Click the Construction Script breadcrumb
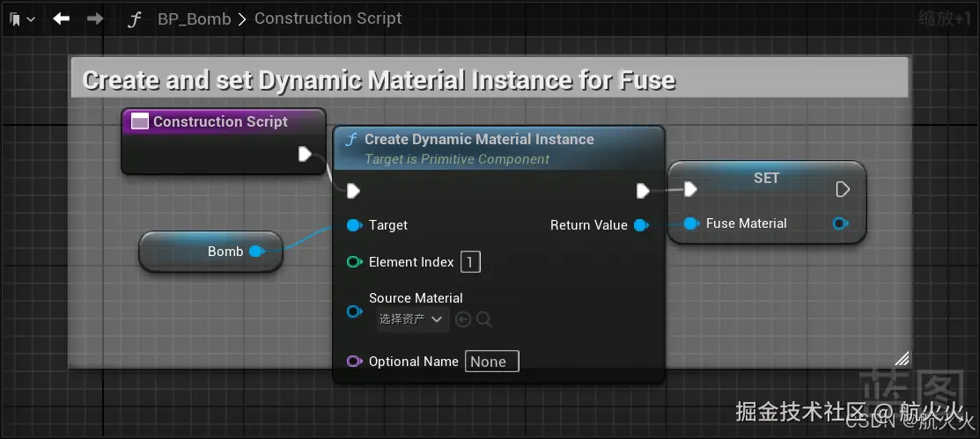Viewport: 980px width, 439px height. (328, 18)
